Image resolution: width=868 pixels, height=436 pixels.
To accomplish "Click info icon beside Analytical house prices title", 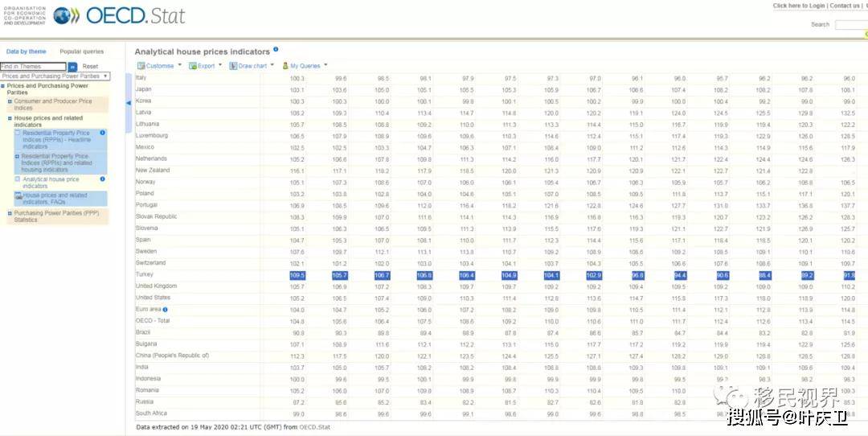I will [x=276, y=50].
